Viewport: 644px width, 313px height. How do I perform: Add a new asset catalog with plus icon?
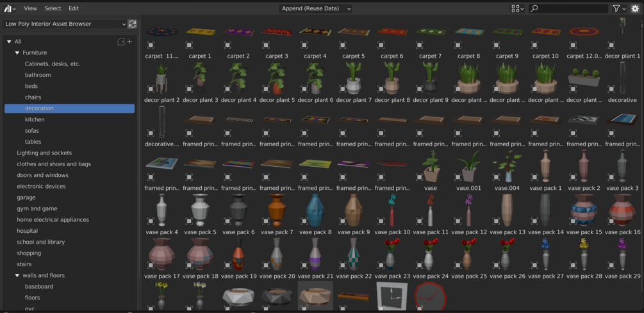[130, 42]
